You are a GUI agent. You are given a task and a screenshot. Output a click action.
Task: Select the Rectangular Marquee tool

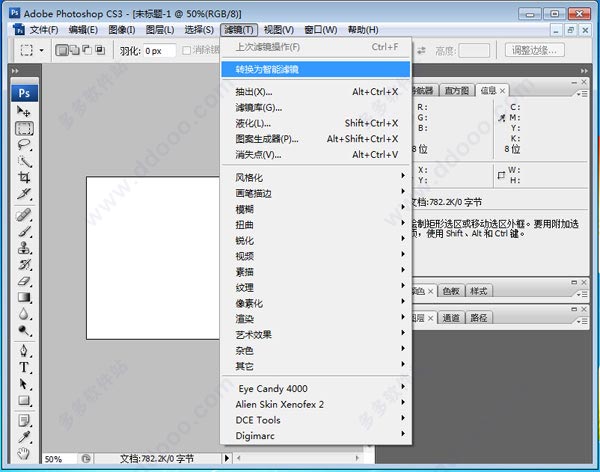[24, 128]
